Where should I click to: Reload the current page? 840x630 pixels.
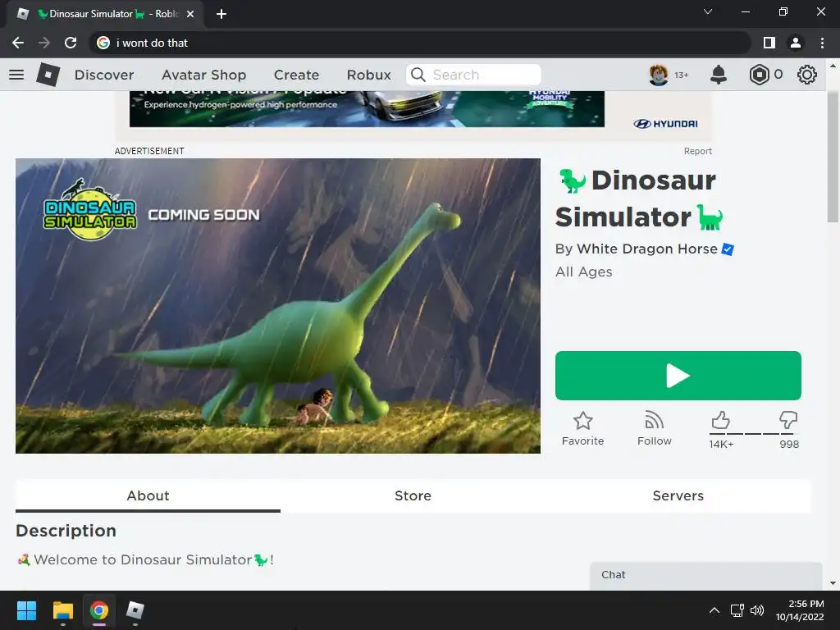71,43
